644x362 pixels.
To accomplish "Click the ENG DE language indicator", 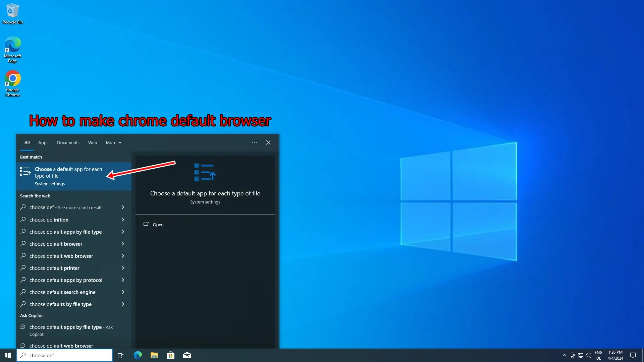I will pyautogui.click(x=598, y=355).
